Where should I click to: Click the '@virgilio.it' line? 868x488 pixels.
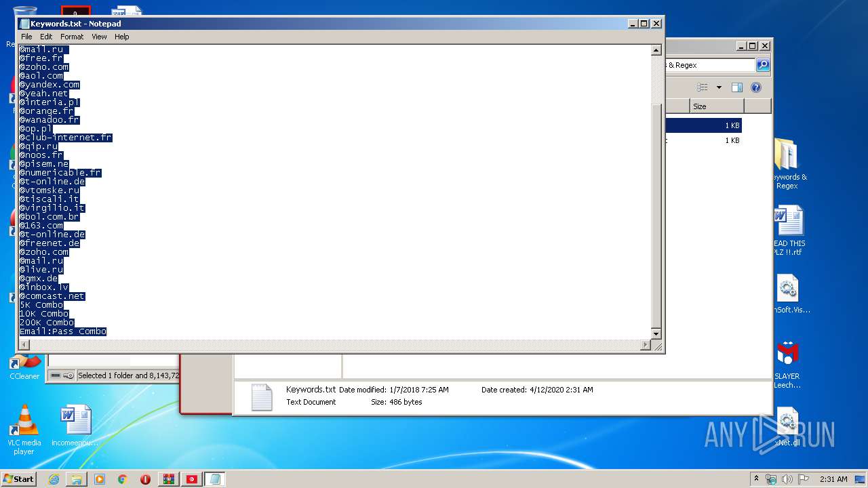(52, 208)
